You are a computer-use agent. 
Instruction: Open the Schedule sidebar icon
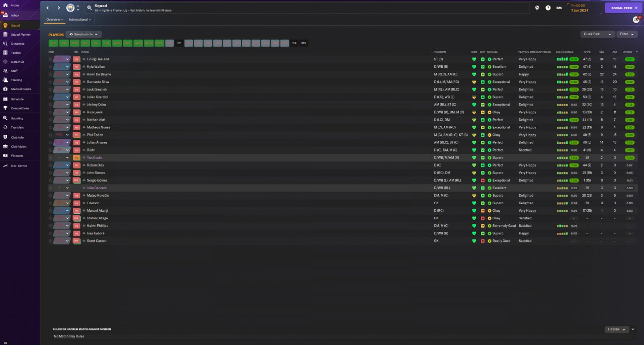point(5,99)
